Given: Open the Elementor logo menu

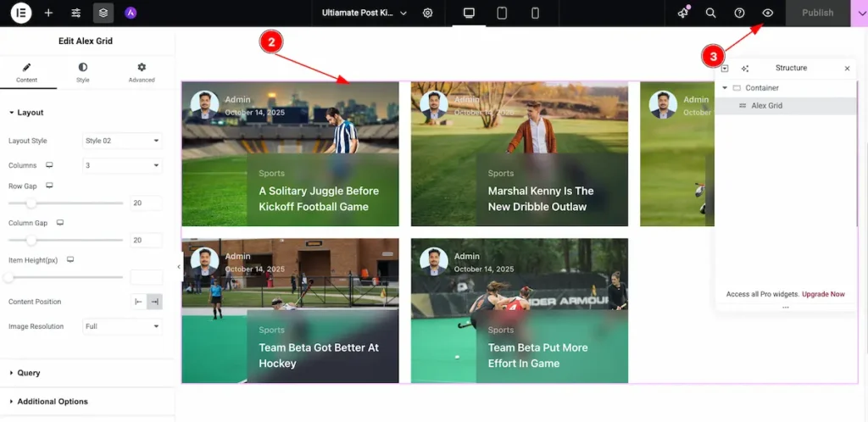Looking at the screenshot, I should pyautogui.click(x=21, y=14).
